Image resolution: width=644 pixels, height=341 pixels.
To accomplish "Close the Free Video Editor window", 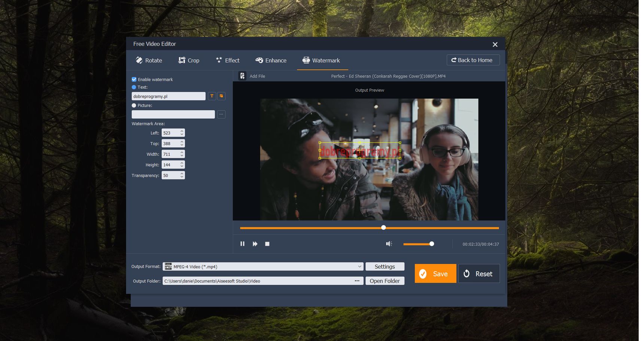I will pyautogui.click(x=495, y=44).
